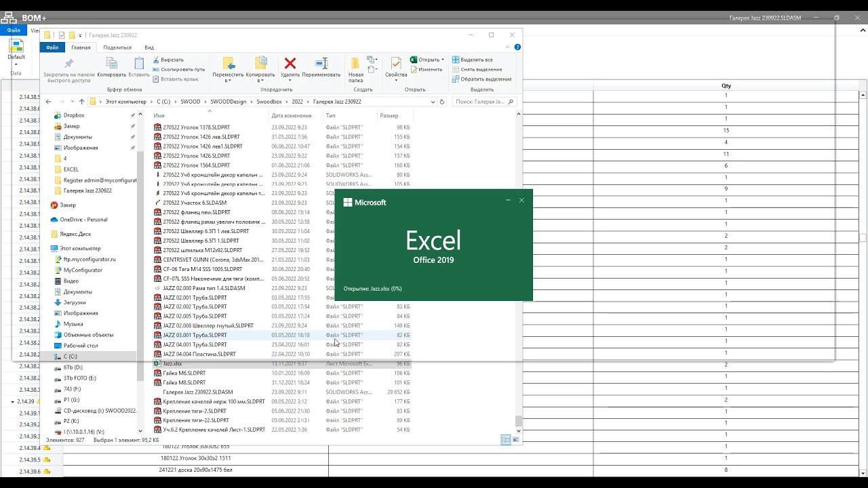The image size is (868, 488).
Task: Click Swoodbox in the address breadcrumb
Action: [269, 102]
